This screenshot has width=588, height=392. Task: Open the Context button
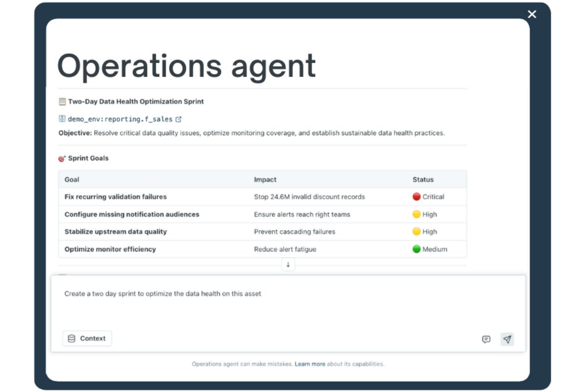coord(87,339)
